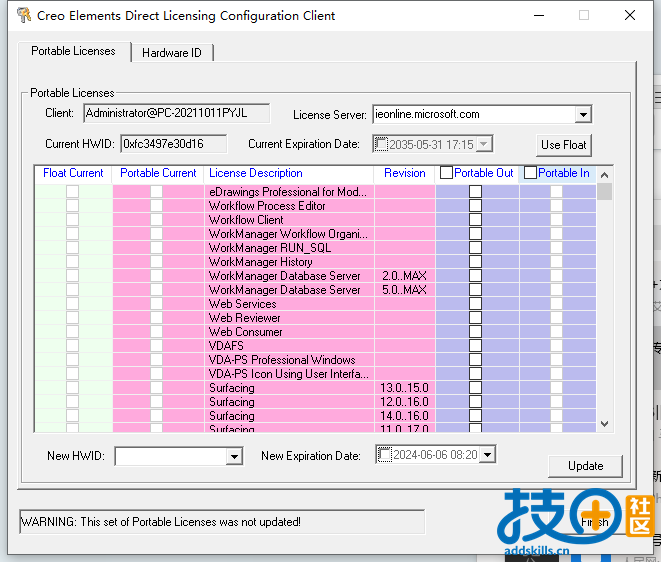Click the scrollbar down arrow in license list
Viewport: 661px width, 562px height.
pyautogui.click(x=604, y=424)
